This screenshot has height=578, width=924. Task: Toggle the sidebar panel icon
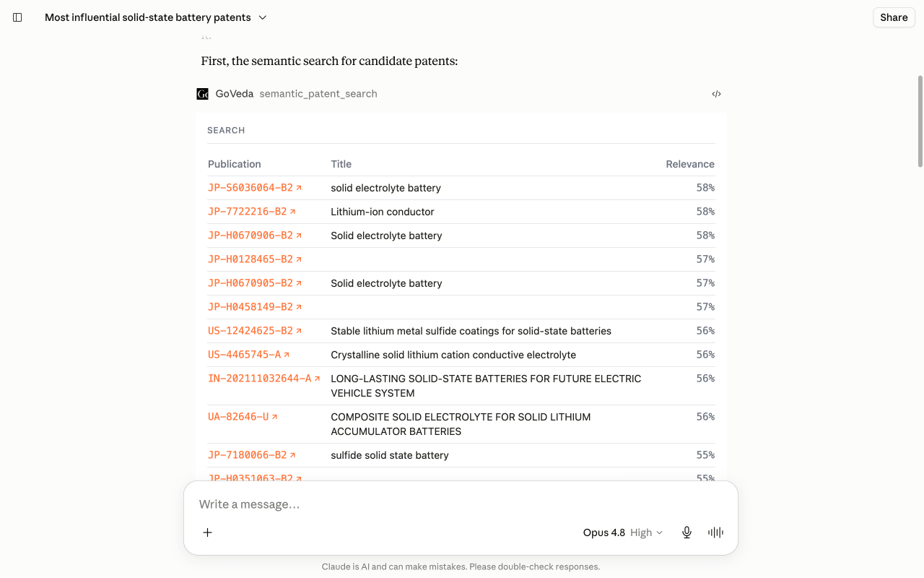pyautogui.click(x=17, y=17)
